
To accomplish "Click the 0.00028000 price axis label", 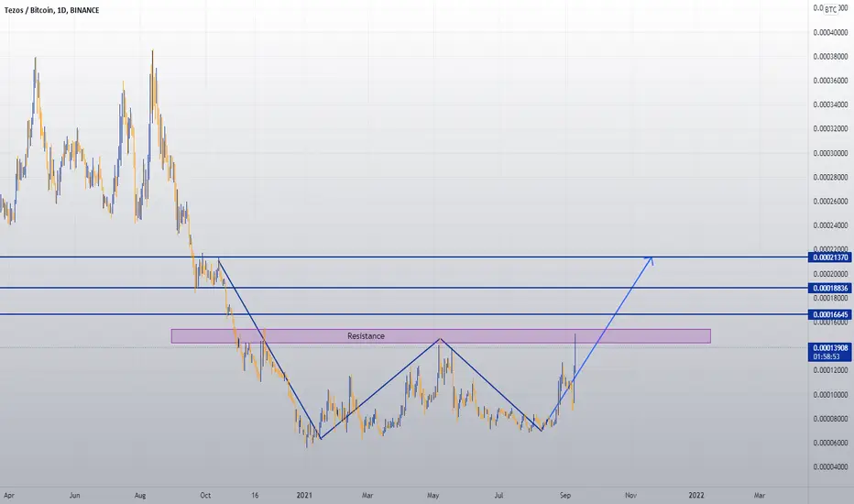I will pos(830,177).
